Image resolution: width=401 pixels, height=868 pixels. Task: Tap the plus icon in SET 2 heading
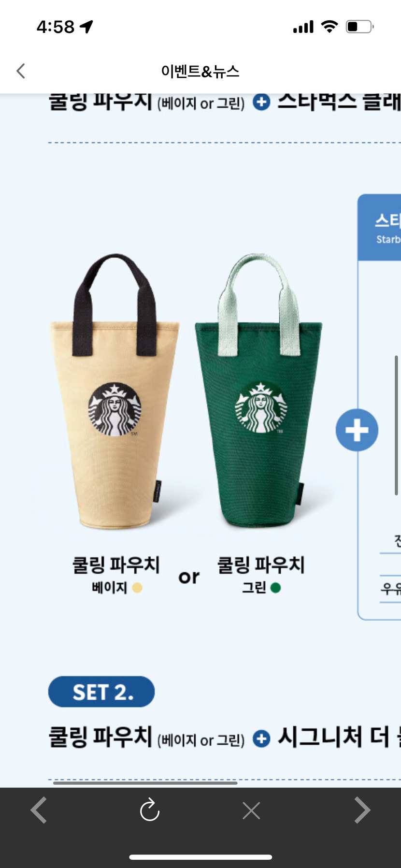pos(261,739)
